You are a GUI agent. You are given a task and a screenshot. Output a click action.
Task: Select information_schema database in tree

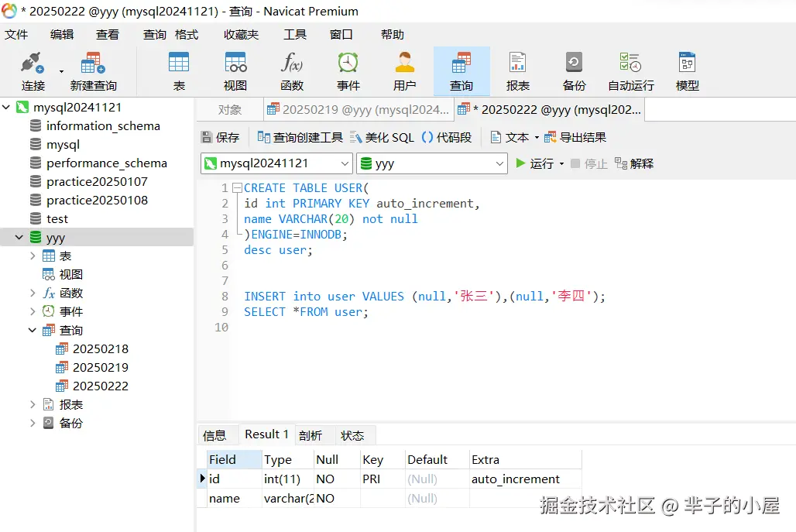point(103,126)
